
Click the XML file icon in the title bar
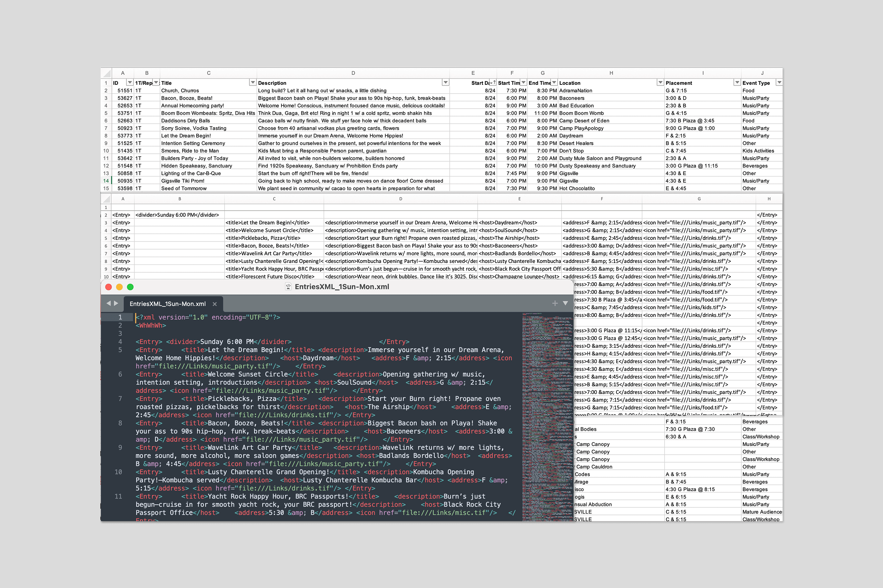pyautogui.click(x=288, y=287)
